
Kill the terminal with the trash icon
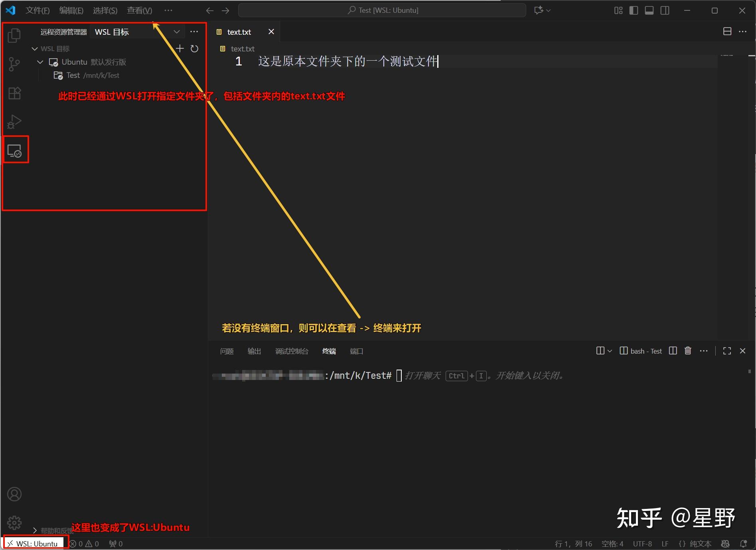687,351
